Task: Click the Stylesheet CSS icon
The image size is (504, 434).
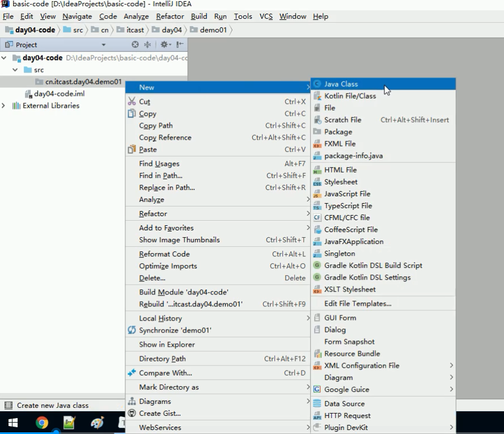Action: 317,182
